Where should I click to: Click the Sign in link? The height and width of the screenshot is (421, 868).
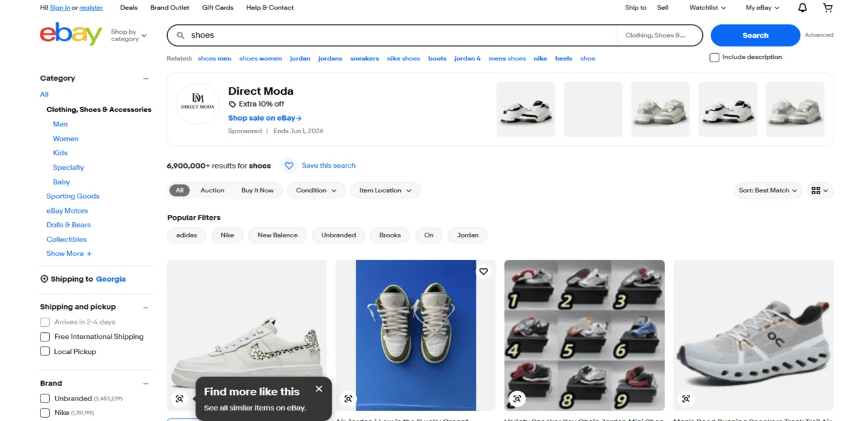[60, 8]
